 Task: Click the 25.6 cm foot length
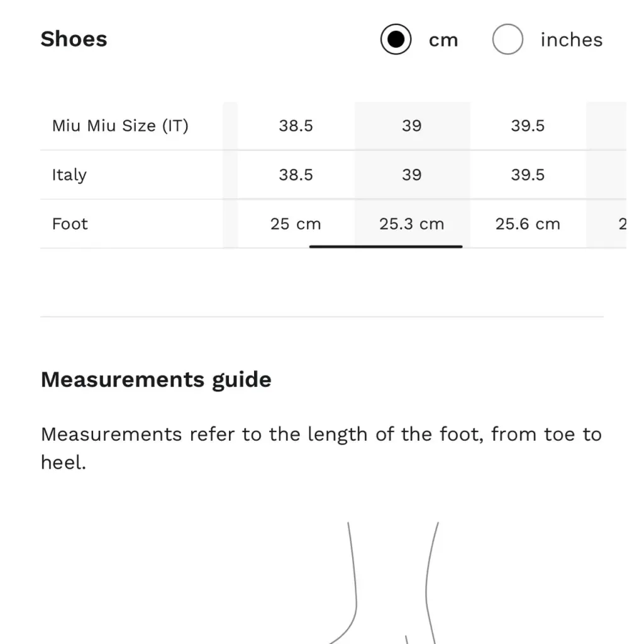527,224
